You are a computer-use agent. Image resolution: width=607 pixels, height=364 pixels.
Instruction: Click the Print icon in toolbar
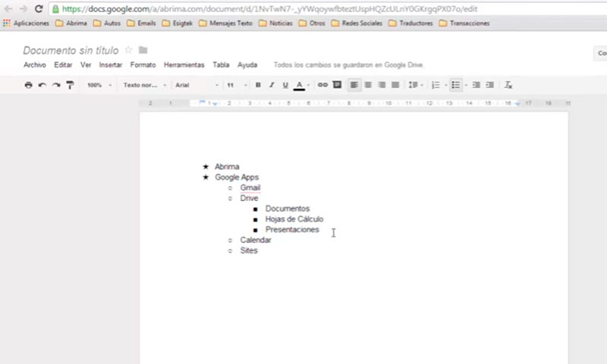tap(28, 85)
